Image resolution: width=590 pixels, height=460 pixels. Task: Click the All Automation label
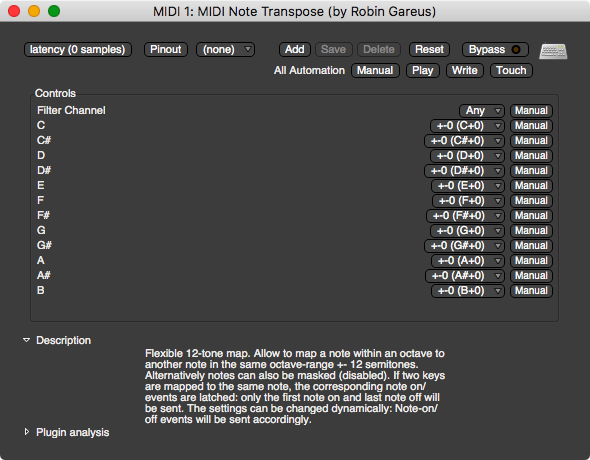pyautogui.click(x=309, y=70)
